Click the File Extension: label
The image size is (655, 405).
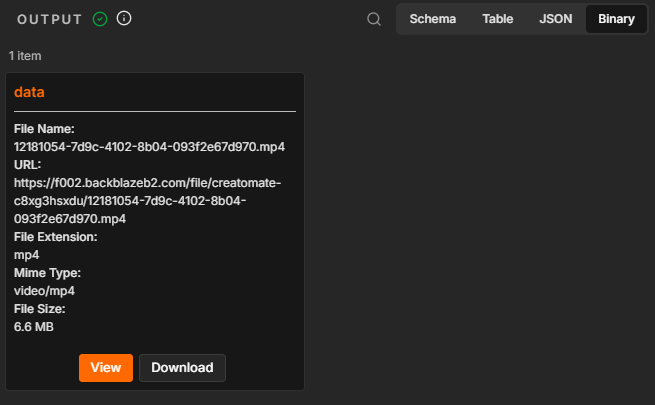(x=56, y=237)
